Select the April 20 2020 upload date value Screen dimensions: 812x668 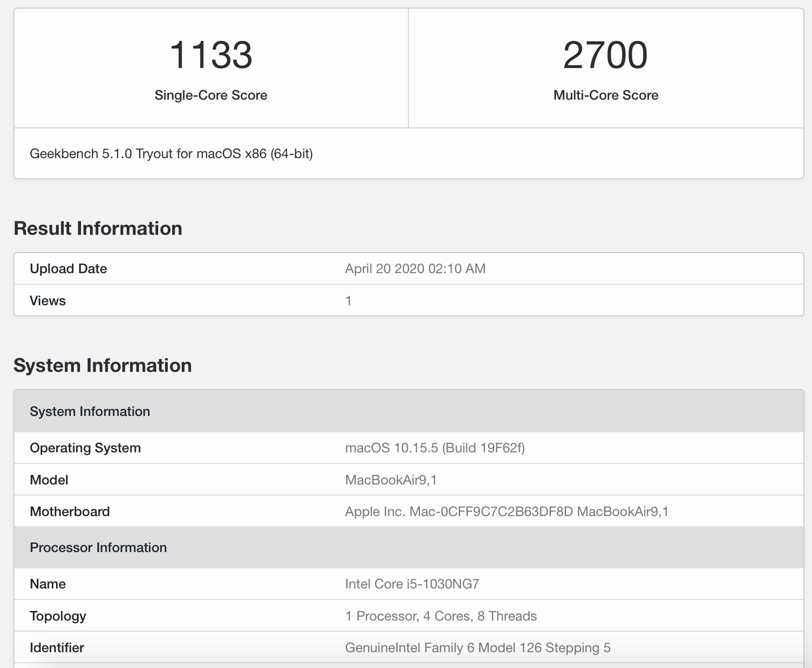[415, 269]
